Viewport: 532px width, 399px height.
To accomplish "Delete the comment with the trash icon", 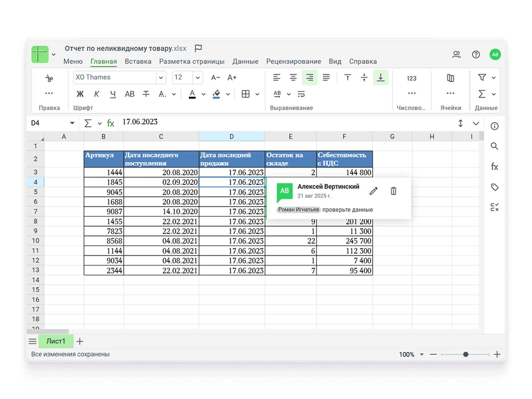I will click(393, 191).
